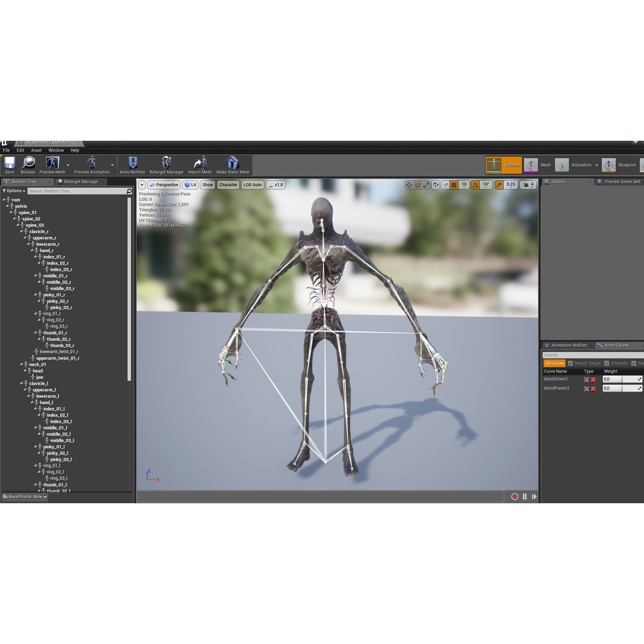Click the Show button in viewport
The image size is (644, 644).
208,185
